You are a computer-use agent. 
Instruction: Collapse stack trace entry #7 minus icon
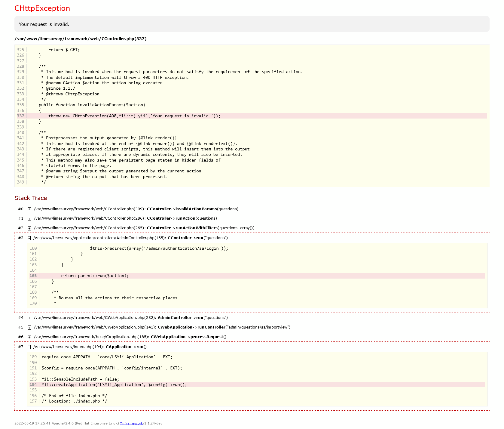(x=29, y=347)
